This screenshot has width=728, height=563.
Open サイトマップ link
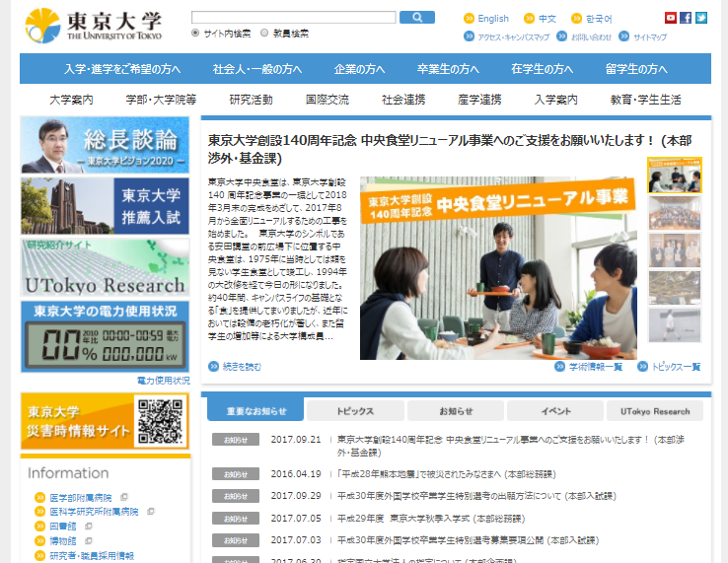(650, 36)
